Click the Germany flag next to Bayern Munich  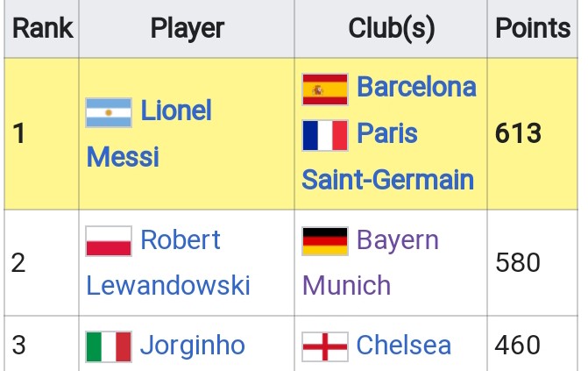(325, 241)
